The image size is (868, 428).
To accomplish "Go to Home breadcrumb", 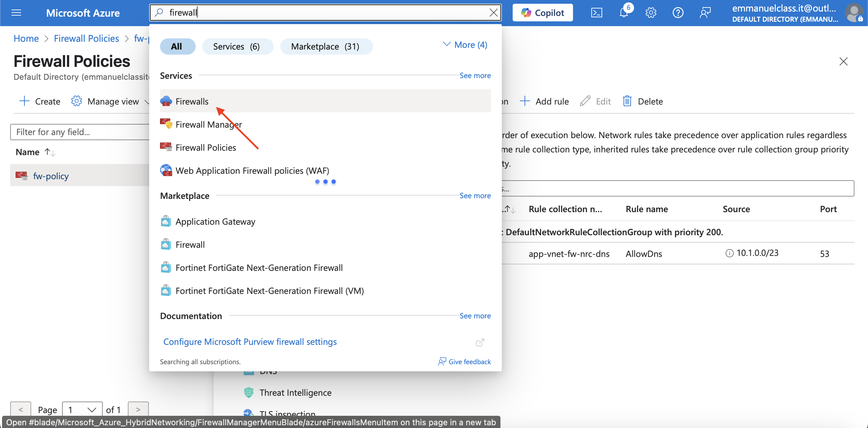I will [26, 38].
